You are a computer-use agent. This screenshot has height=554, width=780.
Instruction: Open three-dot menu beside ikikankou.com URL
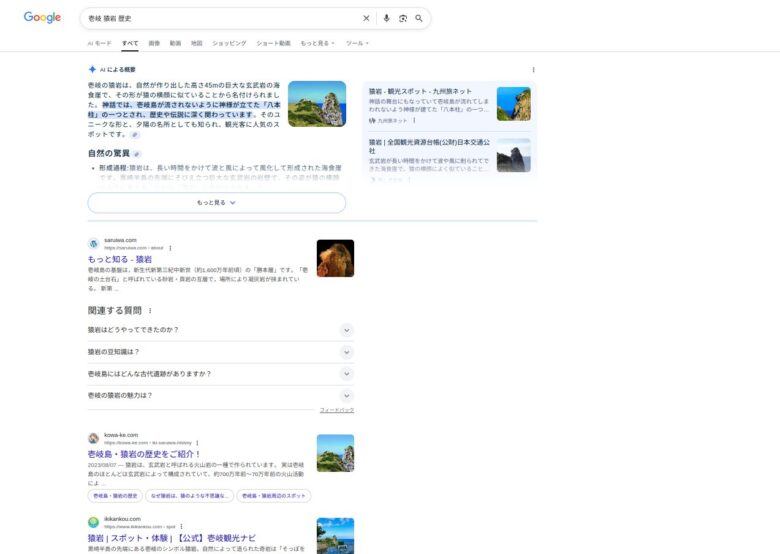[x=182, y=526]
